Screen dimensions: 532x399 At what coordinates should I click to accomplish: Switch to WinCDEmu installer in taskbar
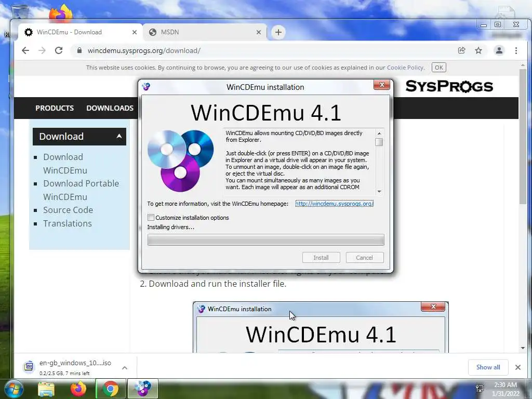click(142, 389)
